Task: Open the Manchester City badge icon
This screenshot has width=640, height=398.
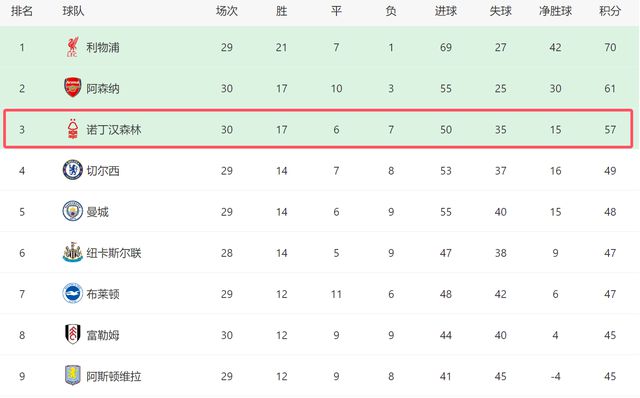Action: (x=73, y=211)
